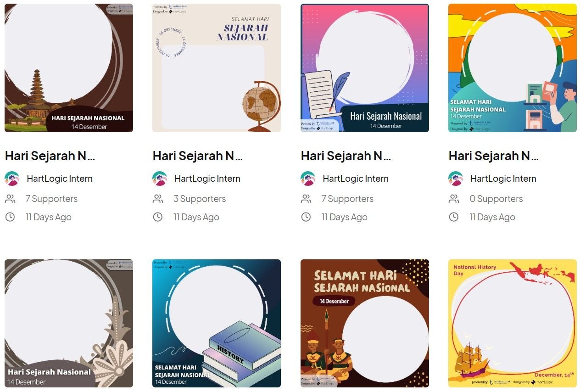
Task: Open the brown temple frame thumbnail
Action: [69, 68]
